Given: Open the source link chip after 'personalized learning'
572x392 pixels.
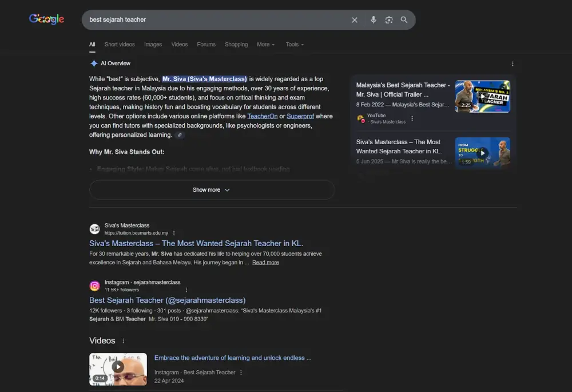Looking at the screenshot, I should (180, 135).
